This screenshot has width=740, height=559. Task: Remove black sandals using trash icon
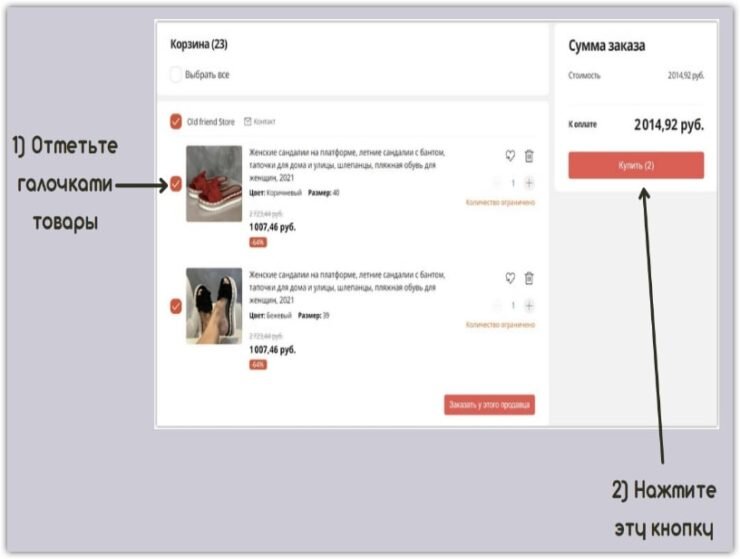coord(529,279)
